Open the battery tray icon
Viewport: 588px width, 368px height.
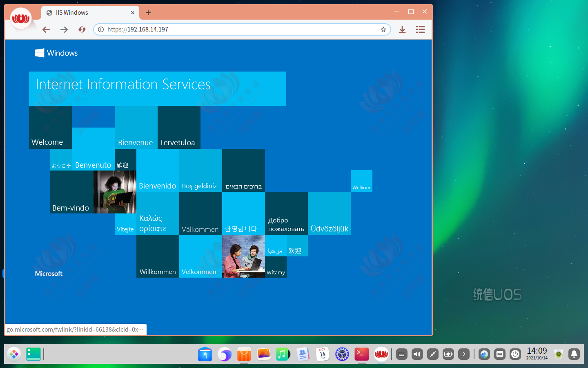[x=448, y=354]
